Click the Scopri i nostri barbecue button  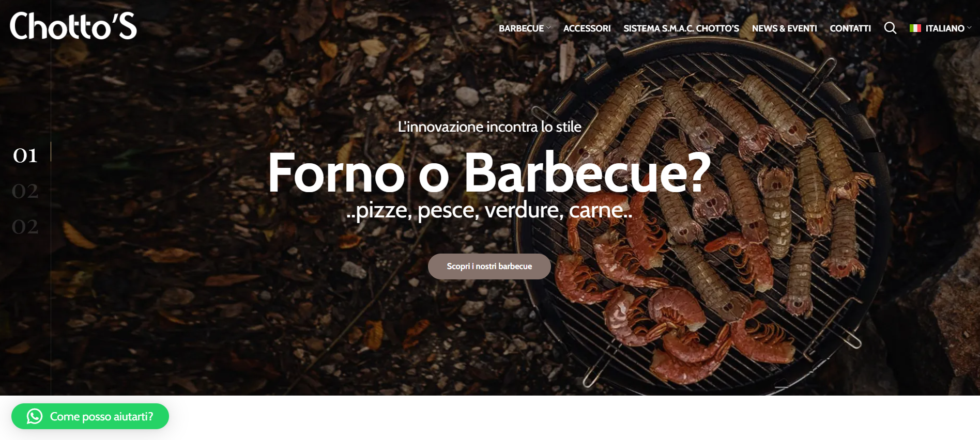click(x=489, y=266)
